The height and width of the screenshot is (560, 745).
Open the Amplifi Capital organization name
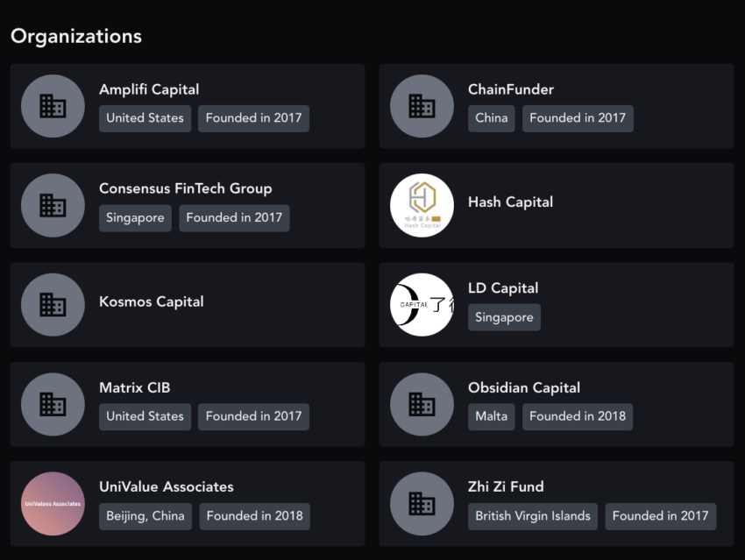click(x=149, y=89)
